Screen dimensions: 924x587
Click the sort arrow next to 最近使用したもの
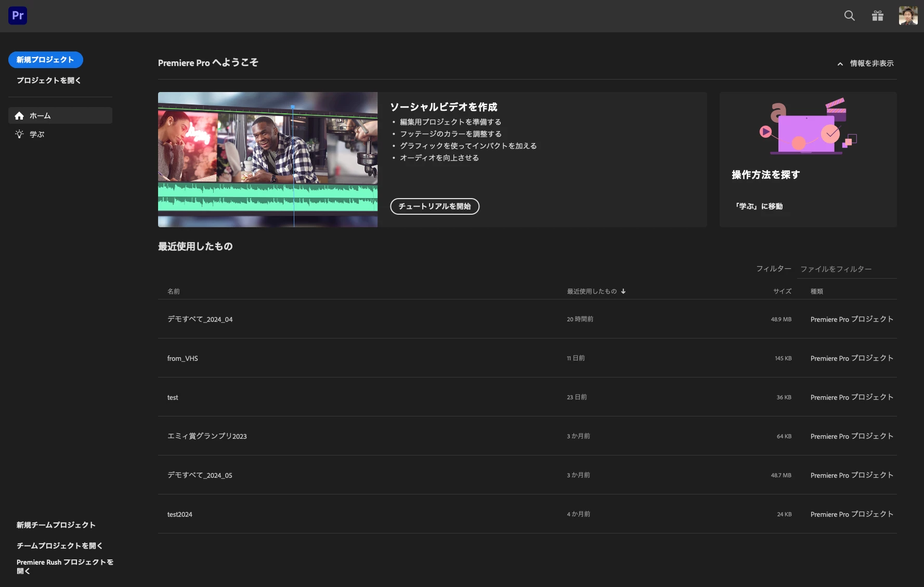(623, 291)
